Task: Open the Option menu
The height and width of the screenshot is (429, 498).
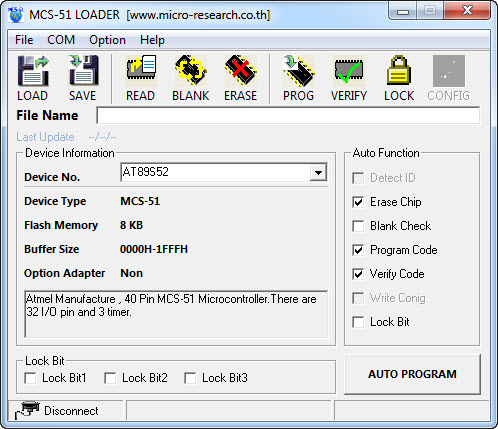Action: point(107,40)
